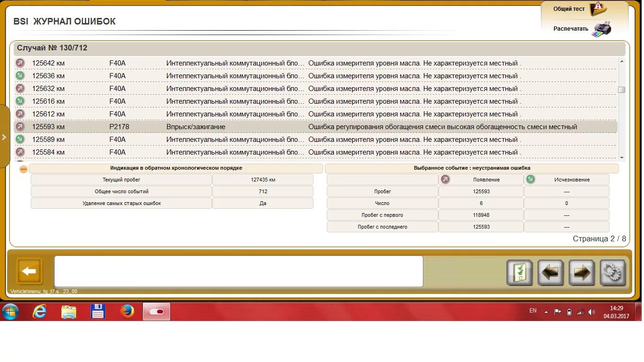This screenshot has width=644, height=362.
Task: Click the Текущий пробег label
Action: 121,180
